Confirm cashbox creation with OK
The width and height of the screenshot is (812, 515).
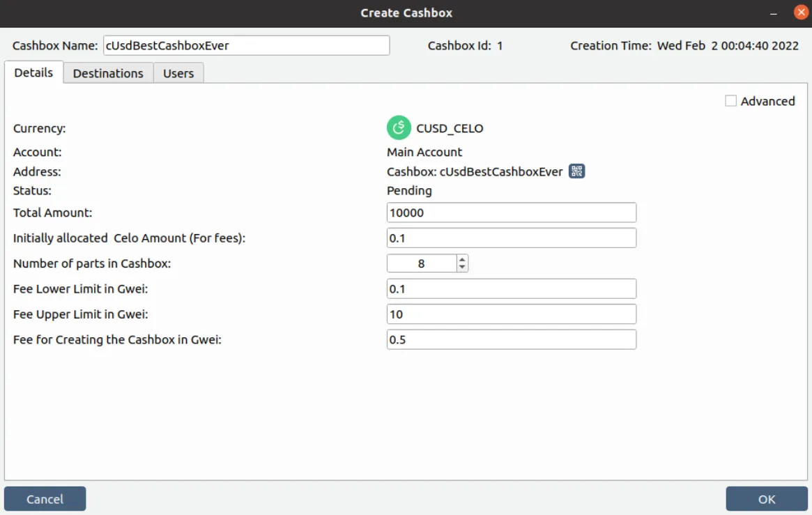(x=767, y=499)
